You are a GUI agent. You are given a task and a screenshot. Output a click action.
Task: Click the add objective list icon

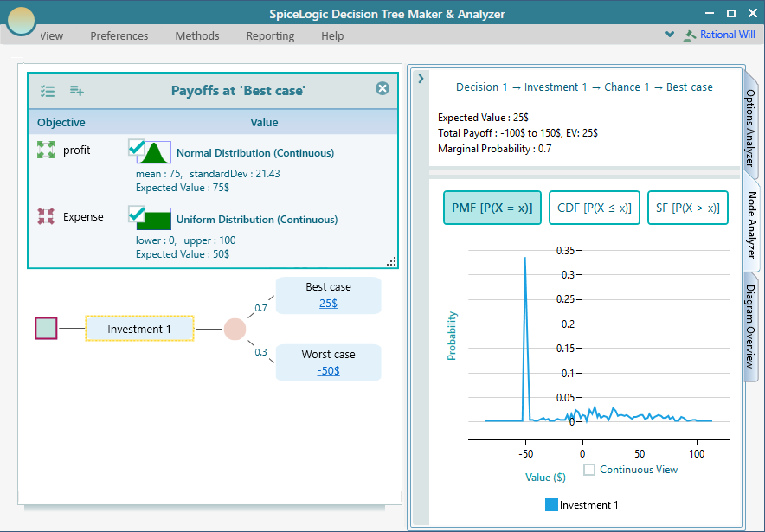pyautogui.click(x=76, y=90)
